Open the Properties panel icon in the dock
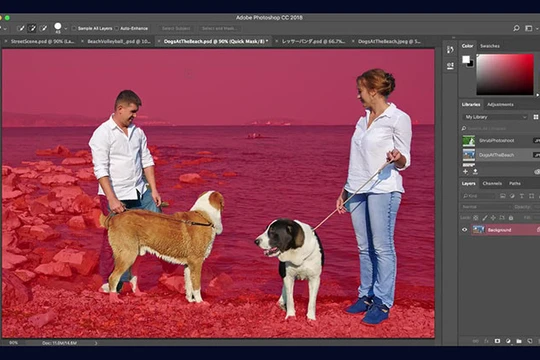540x360 pixels. (x=450, y=66)
